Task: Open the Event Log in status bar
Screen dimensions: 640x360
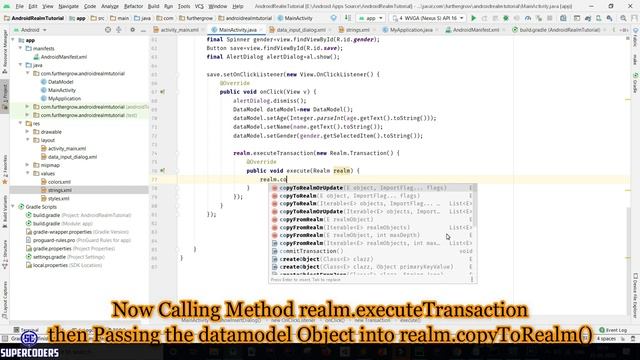Action: click(613, 330)
